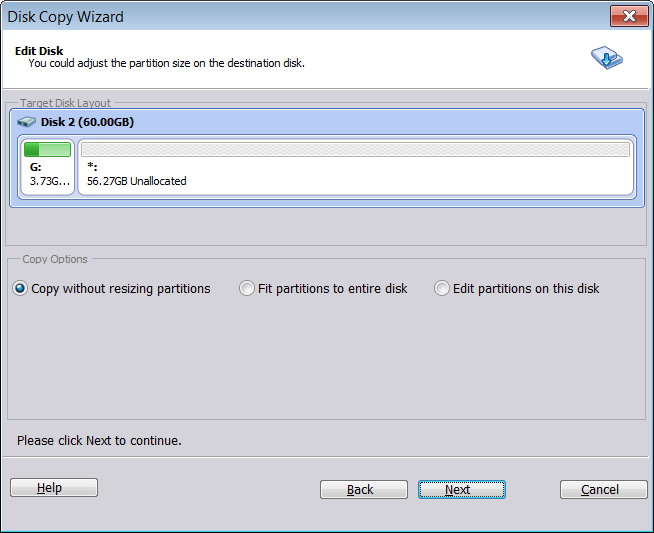Open Help for the wizard

click(x=54, y=488)
